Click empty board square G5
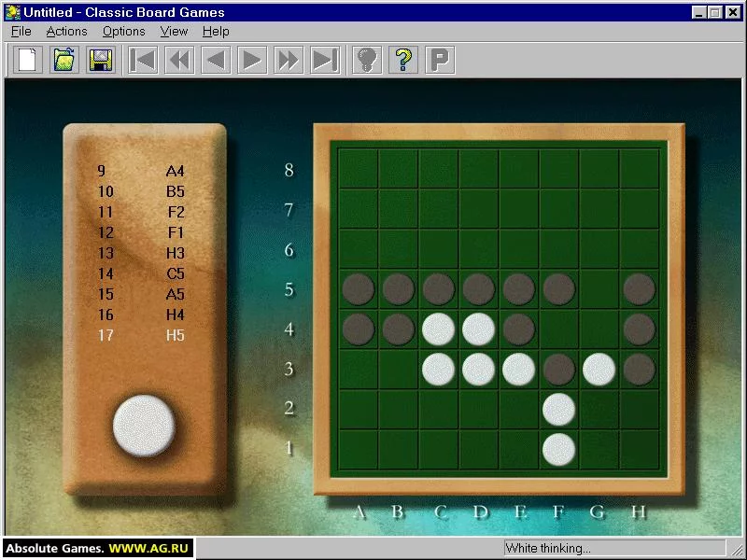The width and height of the screenshot is (747, 560). click(599, 289)
